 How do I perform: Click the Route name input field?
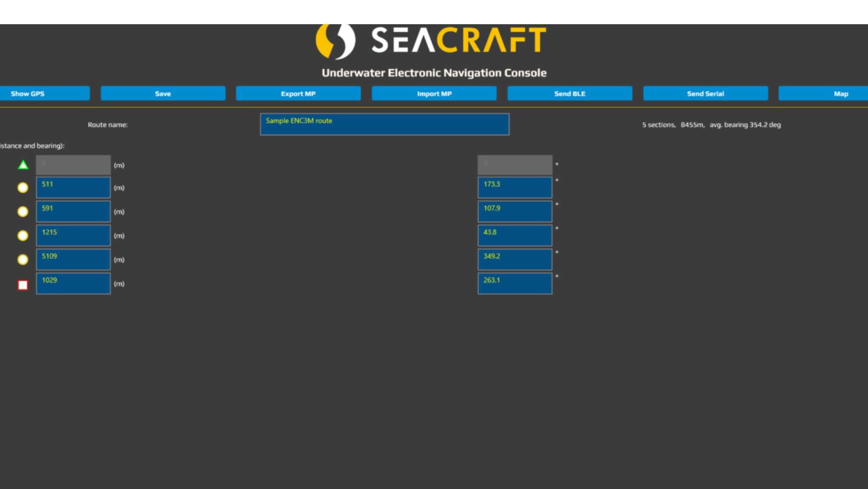(384, 124)
